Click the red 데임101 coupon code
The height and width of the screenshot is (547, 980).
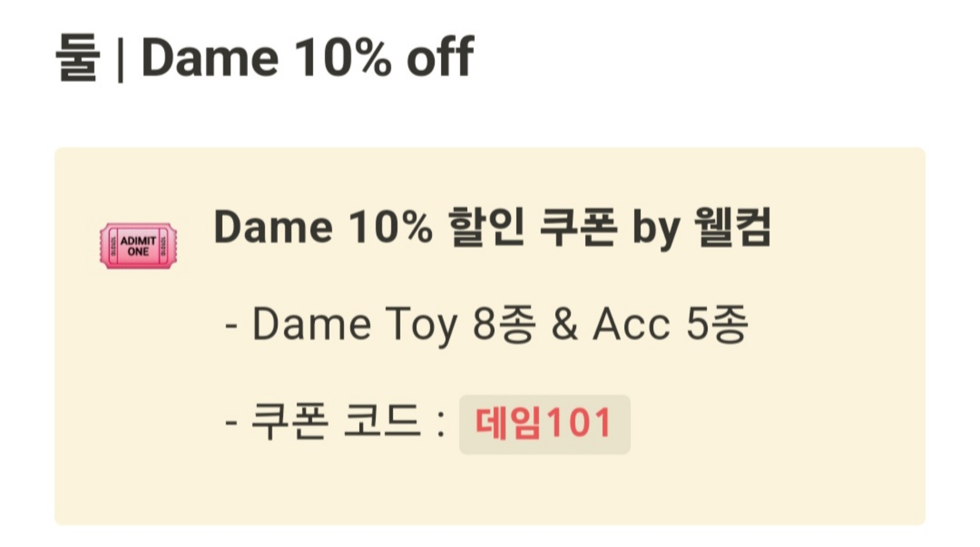tap(544, 424)
